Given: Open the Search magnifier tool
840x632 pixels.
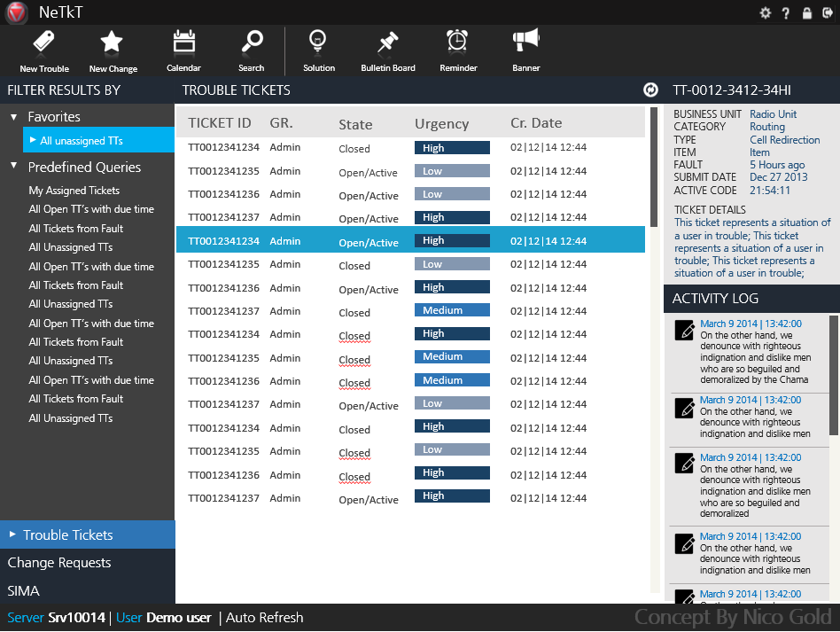Looking at the screenshot, I should [x=252, y=42].
